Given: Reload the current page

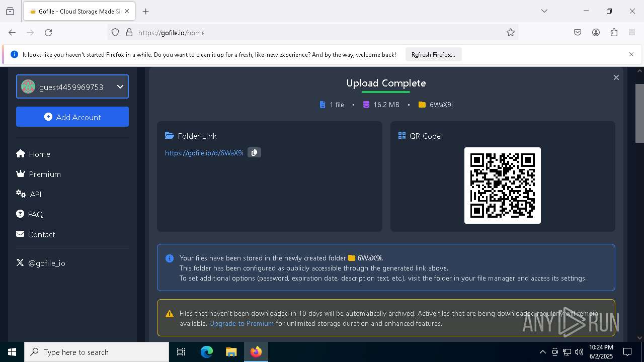Looking at the screenshot, I should [x=48, y=33].
